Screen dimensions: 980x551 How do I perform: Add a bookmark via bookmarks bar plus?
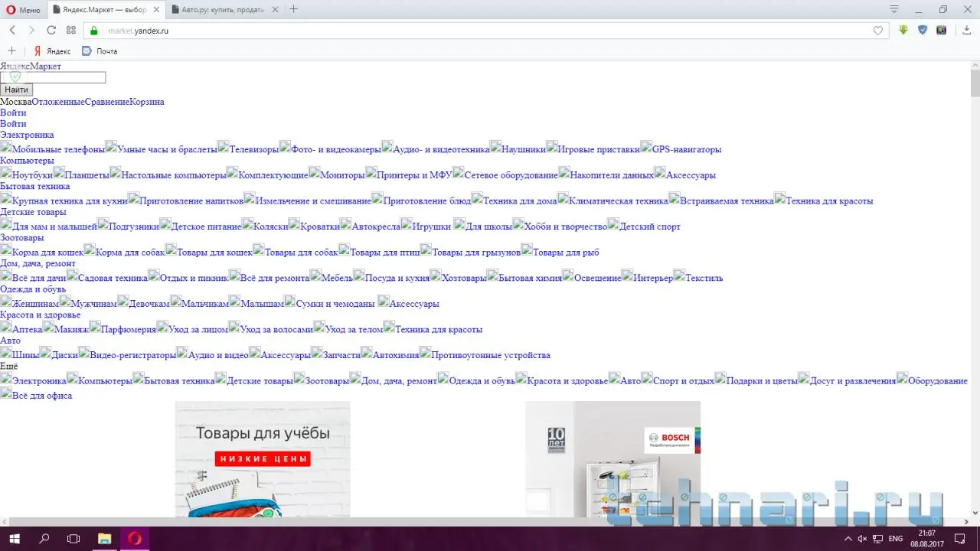point(11,51)
